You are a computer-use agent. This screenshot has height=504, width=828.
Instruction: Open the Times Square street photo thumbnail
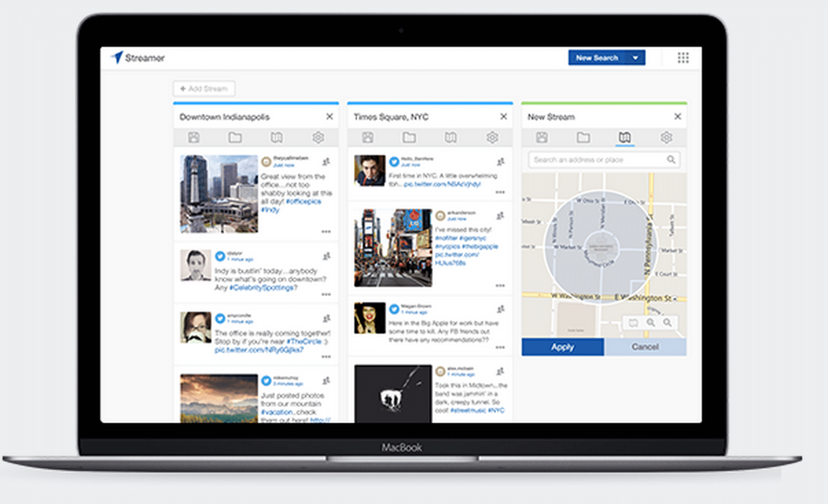tap(393, 248)
